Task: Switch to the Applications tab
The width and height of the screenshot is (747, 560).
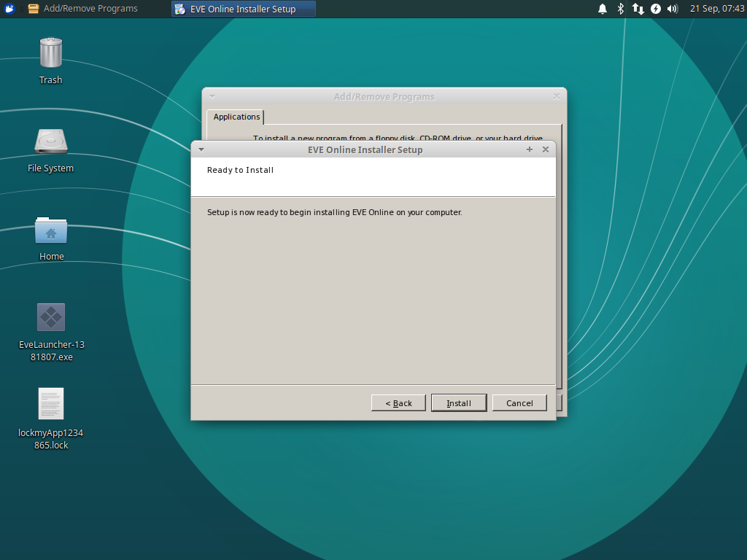Action: (236, 117)
